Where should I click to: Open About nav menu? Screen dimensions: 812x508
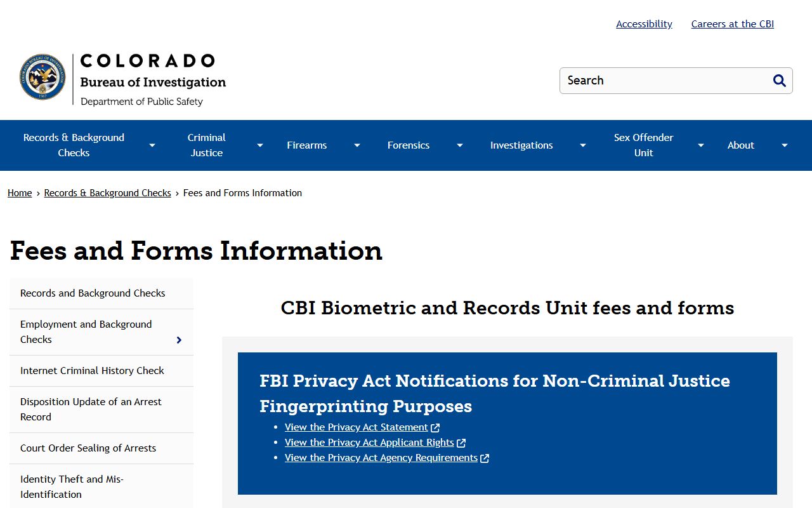point(741,145)
